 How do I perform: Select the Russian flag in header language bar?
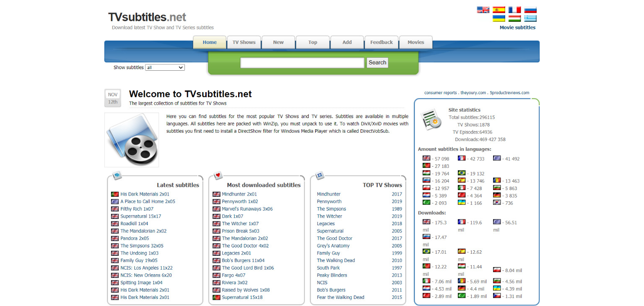(x=530, y=10)
